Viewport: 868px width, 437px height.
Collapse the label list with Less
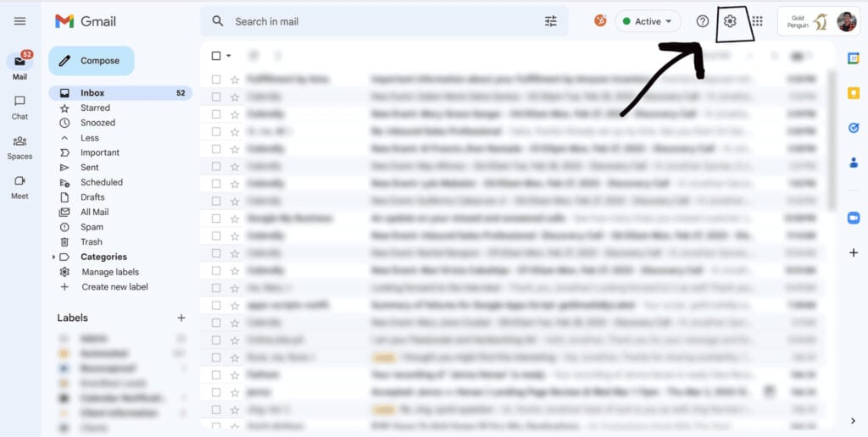[89, 138]
